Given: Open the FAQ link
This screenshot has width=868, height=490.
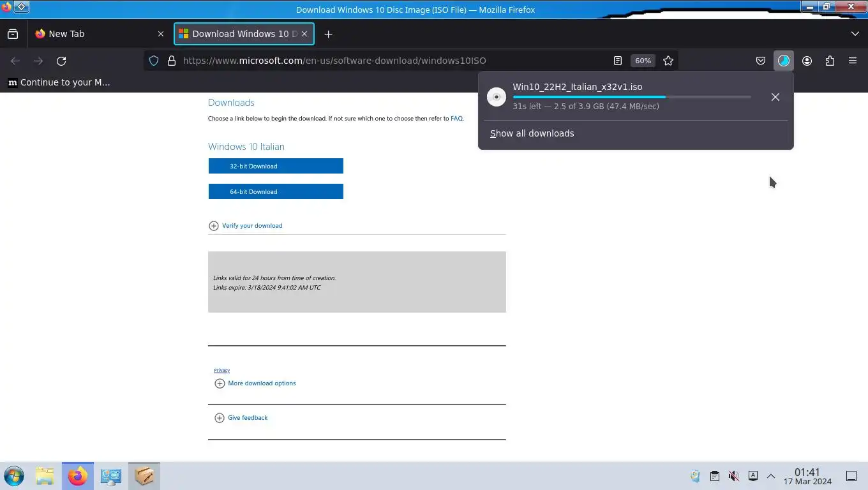Looking at the screenshot, I should pos(456,119).
